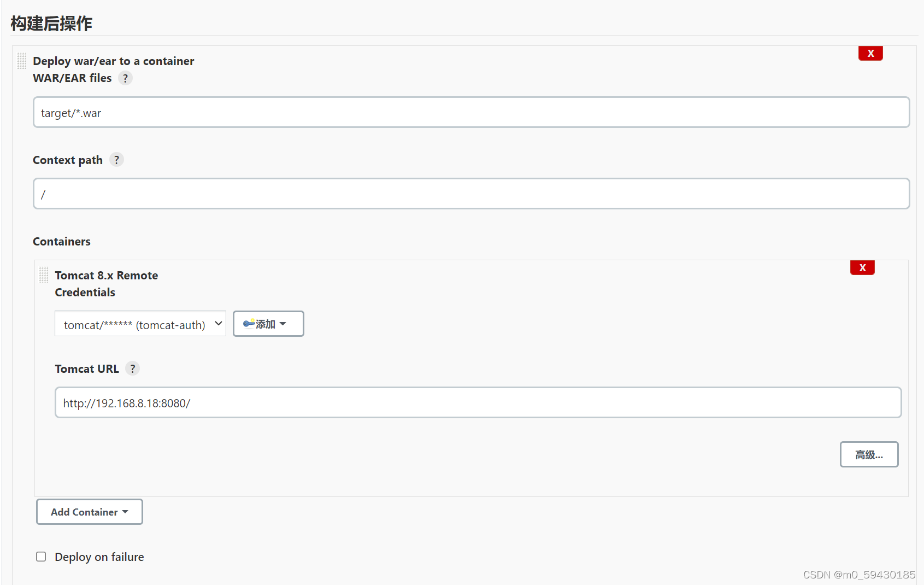Click the Context path input field
This screenshot has width=924, height=585.
[471, 194]
